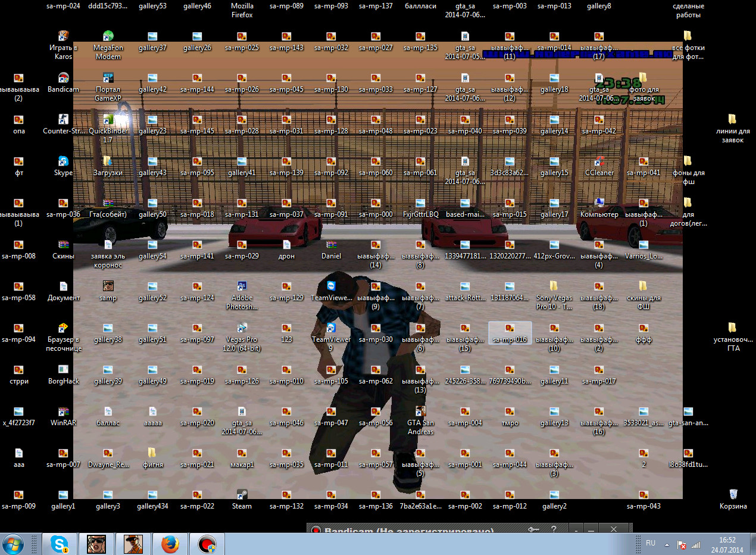Image resolution: width=756 pixels, height=555 pixels.
Task: Select the Sony Vegas Pro 10 folder
Action: tap(554, 295)
